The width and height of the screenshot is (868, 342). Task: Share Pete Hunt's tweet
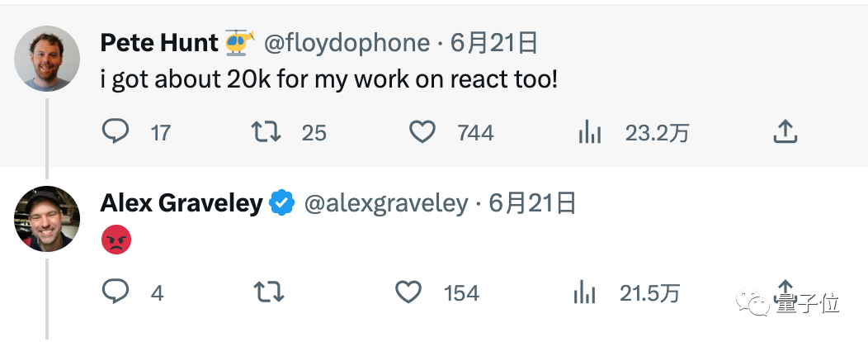[x=785, y=131]
